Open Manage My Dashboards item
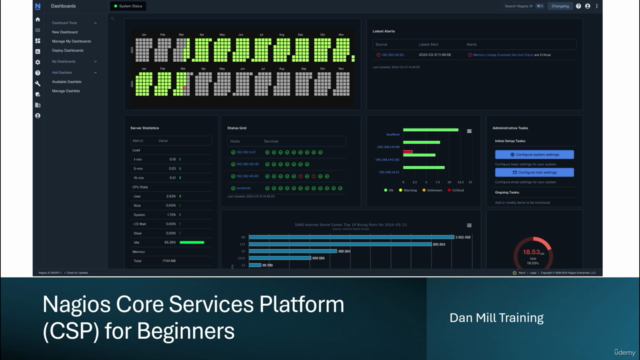This screenshot has height=360, width=640. [x=71, y=41]
